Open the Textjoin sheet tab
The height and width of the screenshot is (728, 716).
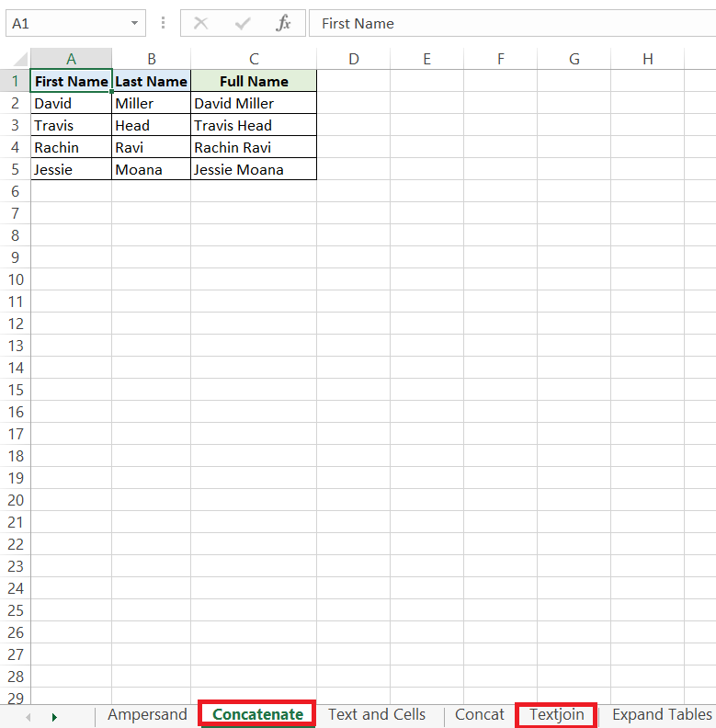tap(556, 714)
